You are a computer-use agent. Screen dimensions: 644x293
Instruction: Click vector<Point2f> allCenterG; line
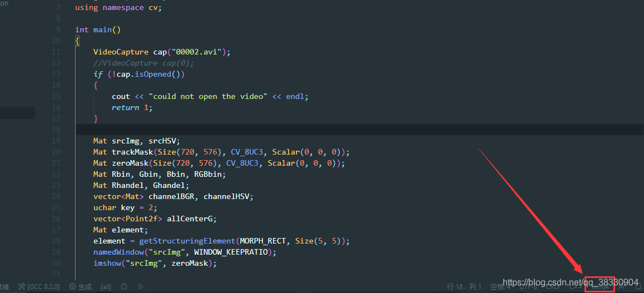155,218
